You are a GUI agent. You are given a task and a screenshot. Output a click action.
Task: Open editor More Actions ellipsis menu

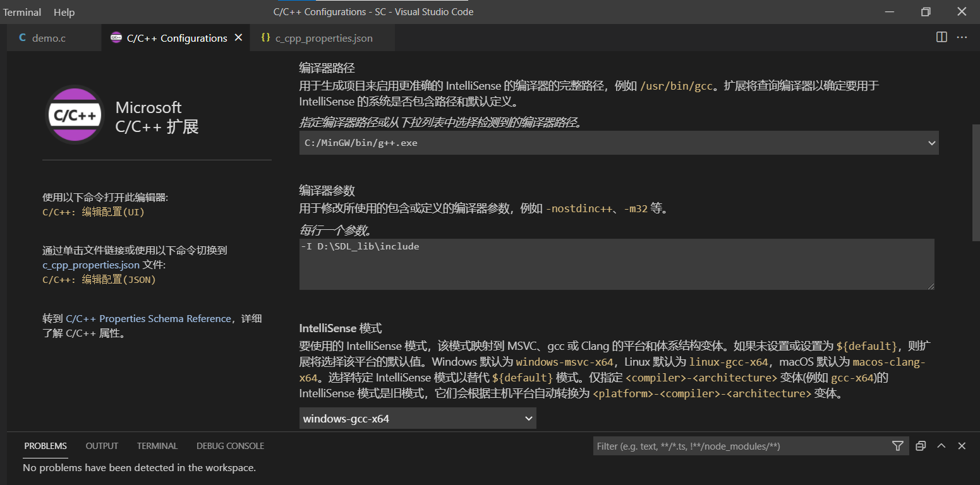[x=962, y=37]
